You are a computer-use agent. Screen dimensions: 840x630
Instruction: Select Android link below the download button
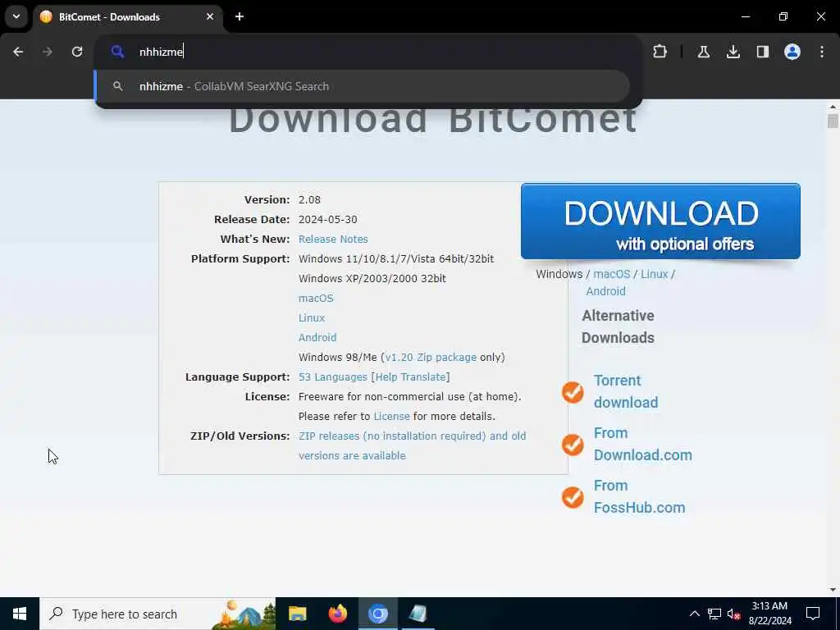(x=605, y=291)
